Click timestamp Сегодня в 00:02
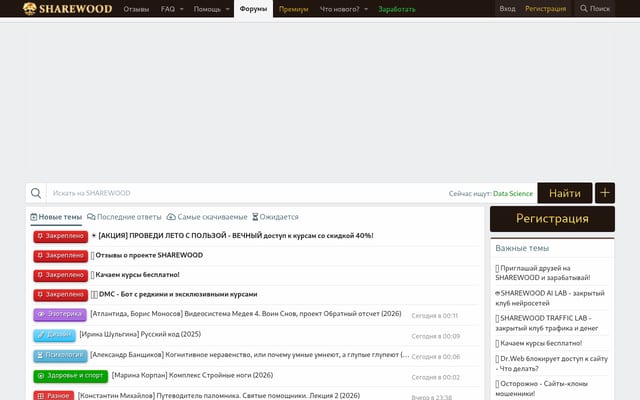Viewport: 640px width, 400px height. 436,377
